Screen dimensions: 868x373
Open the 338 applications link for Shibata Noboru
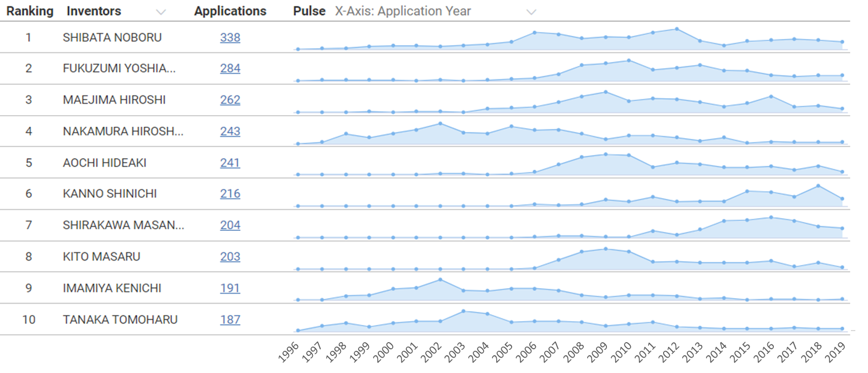tap(230, 37)
